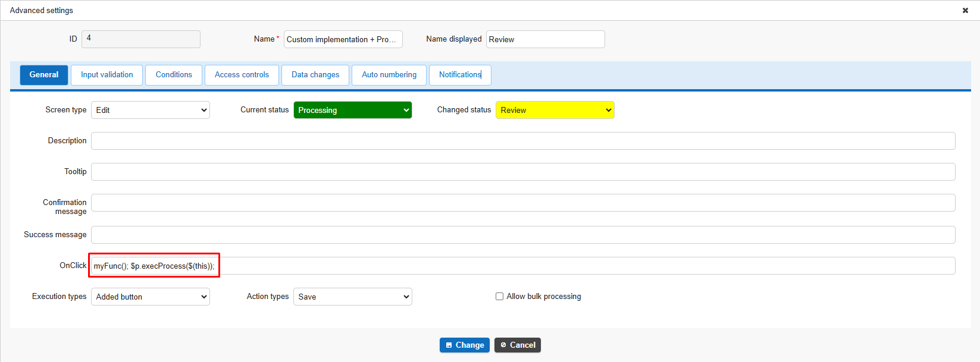Viewport: 980px width, 362px height.
Task: Click the "Allow bulk processing" label
Action: tap(544, 296)
